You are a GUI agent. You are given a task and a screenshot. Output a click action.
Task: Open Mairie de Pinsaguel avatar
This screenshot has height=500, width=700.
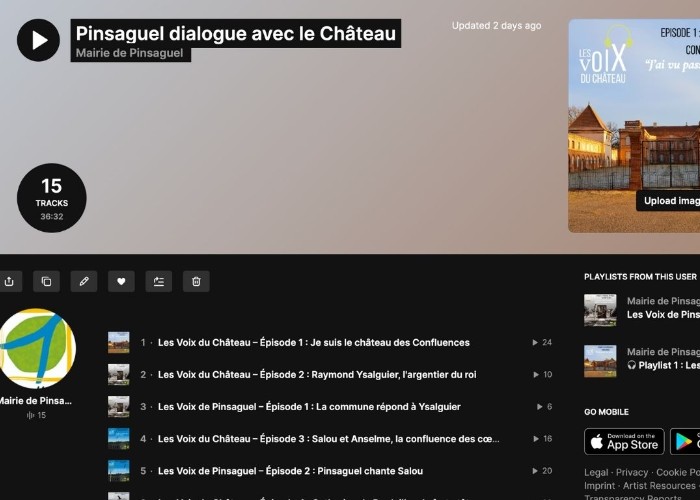point(36,348)
